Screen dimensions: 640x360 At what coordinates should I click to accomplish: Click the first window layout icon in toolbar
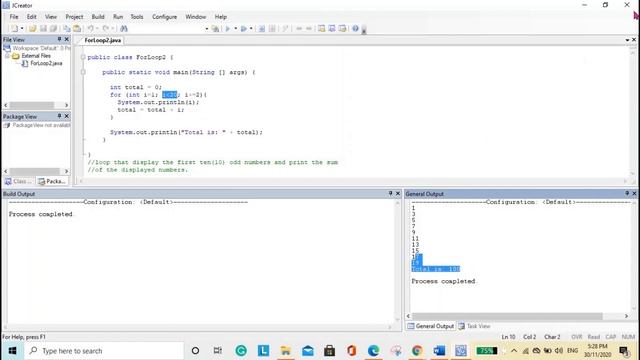(322, 29)
